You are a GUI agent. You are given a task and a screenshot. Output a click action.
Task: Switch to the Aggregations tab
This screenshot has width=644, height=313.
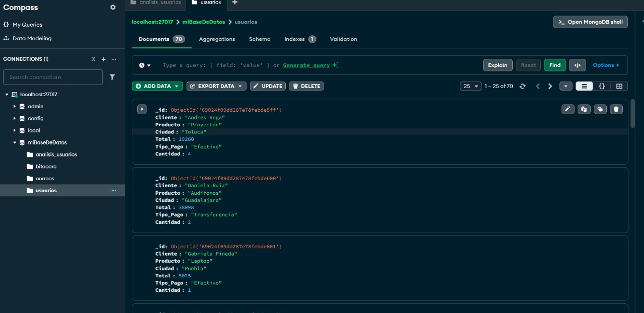(217, 39)
